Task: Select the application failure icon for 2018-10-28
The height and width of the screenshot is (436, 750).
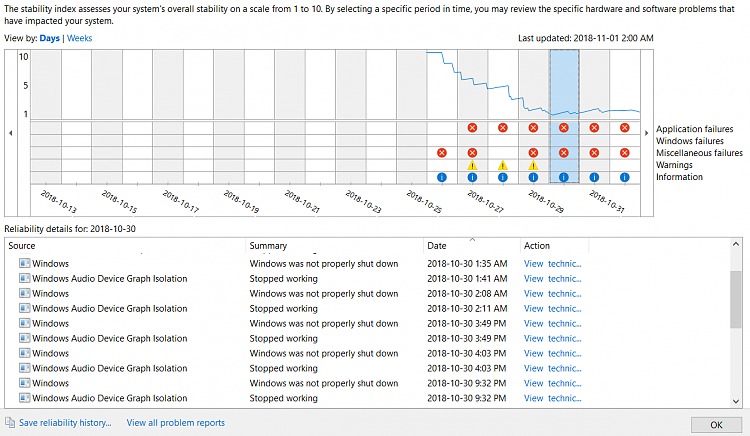Action: (x=503, y=128)
